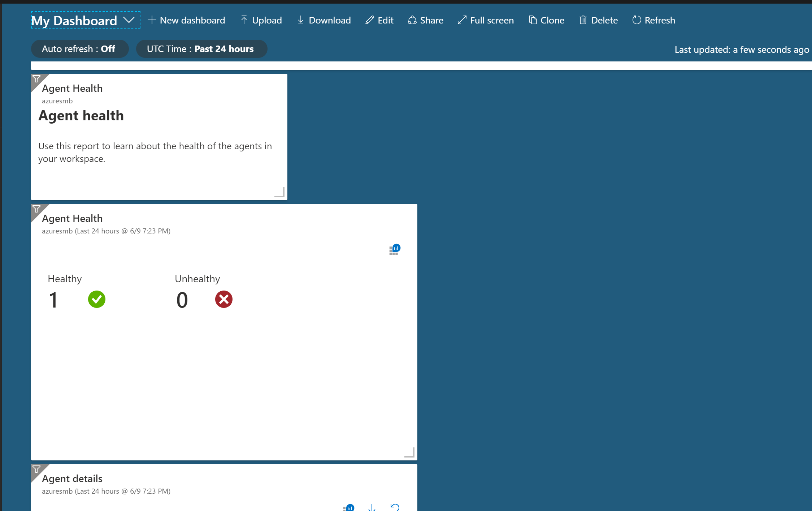The image size is (812, 511).
Task: Download the Agent details query results
Action: point(372,507)
